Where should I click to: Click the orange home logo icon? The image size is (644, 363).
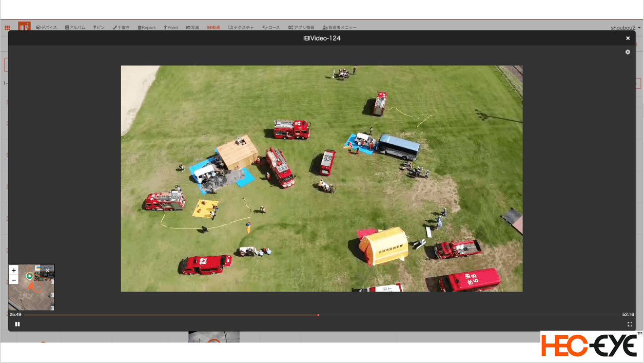24,27
